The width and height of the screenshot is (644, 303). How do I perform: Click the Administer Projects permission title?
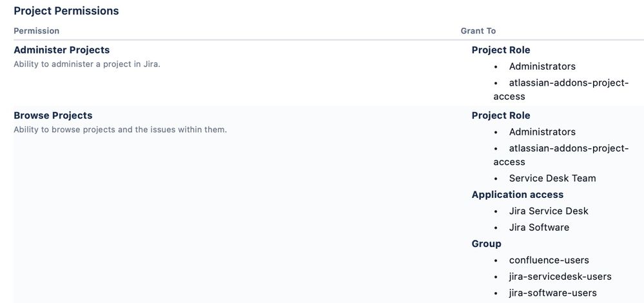(62, 50)
